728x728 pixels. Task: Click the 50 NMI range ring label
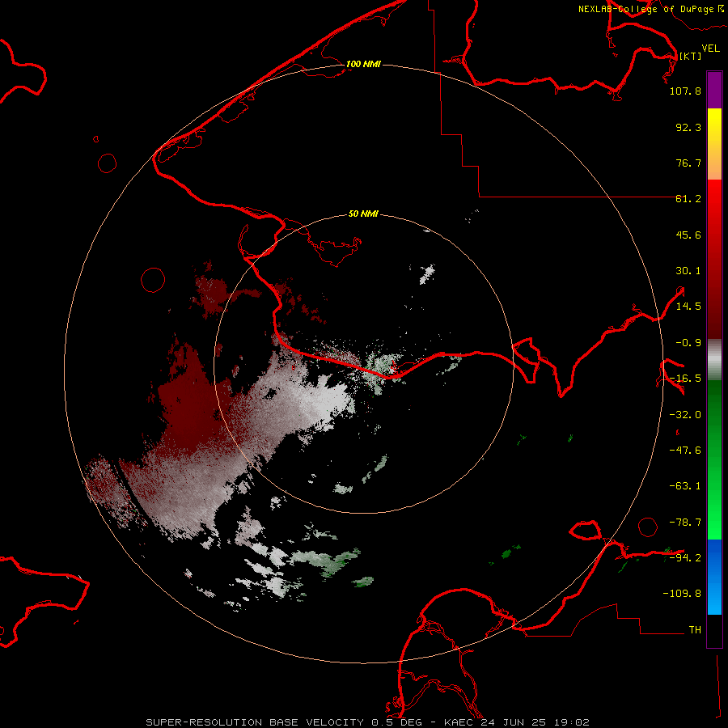pos(363,214)
